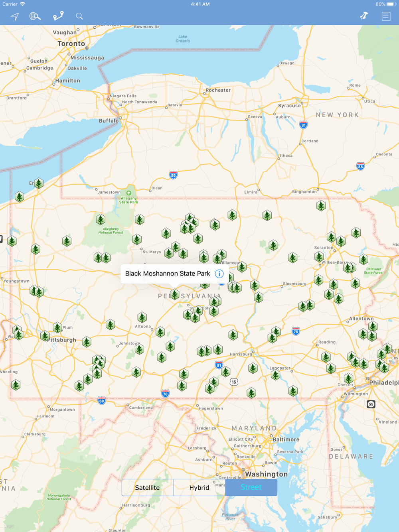Tap tree pin above Allegheny National Forest label

coord(101,219)
